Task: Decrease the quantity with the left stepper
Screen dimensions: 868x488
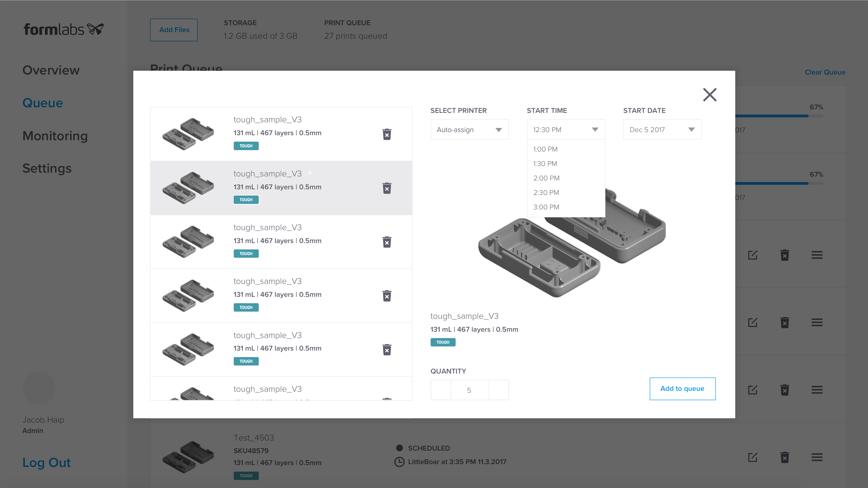Action: tap(441, 390)
